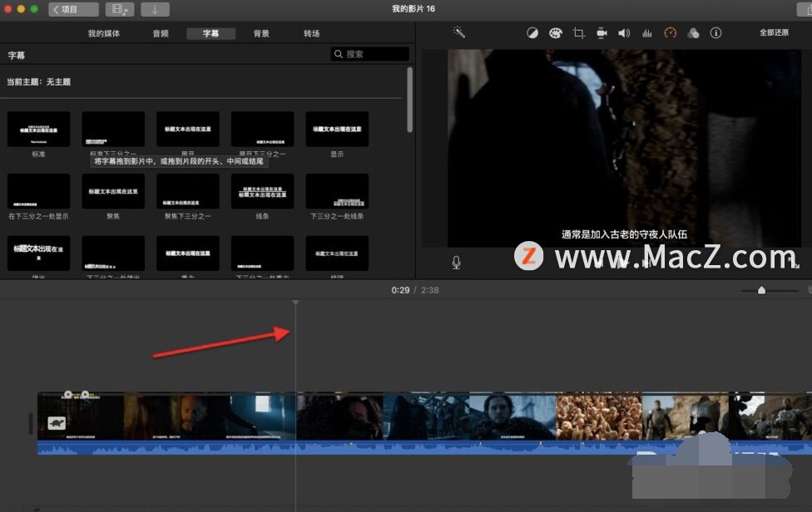Screen dimensions: 812x512
Task: Choose the 显示 title style thumbnail
Action: [337, 130]
